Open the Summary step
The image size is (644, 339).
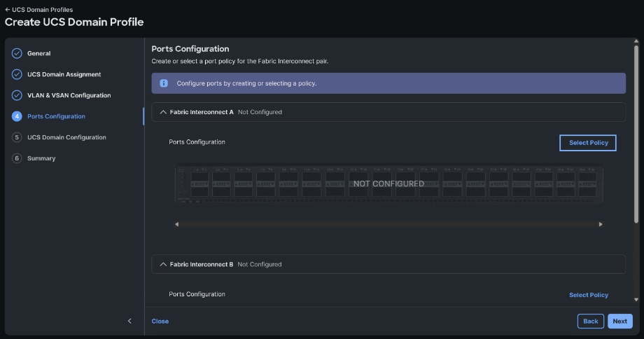41,158
